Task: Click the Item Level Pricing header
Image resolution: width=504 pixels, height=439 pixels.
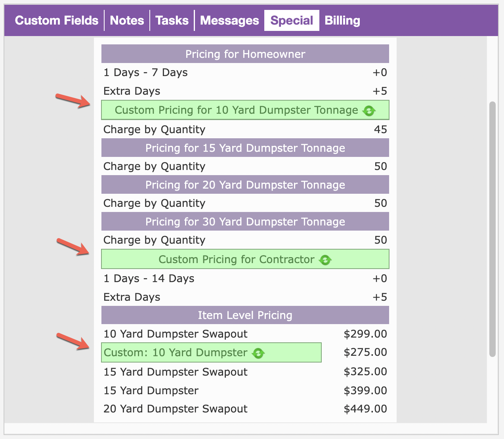Action: [x=245, y=315]
